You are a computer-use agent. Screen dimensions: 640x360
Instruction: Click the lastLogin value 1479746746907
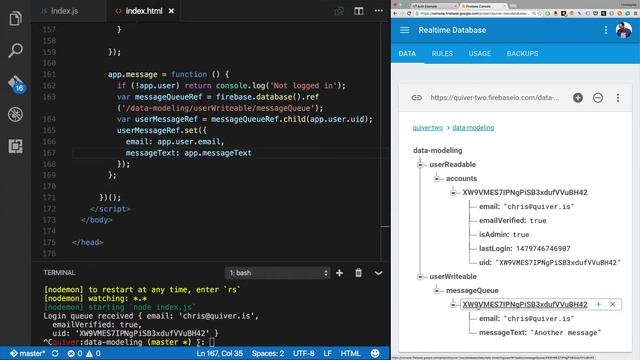pos(543,249)
